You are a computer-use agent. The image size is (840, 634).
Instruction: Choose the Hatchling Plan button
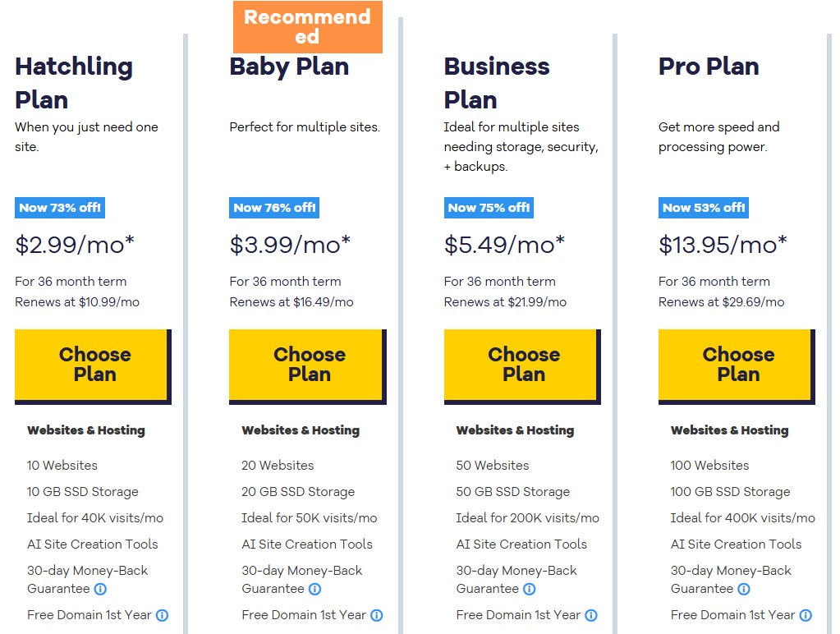(94, 366)
